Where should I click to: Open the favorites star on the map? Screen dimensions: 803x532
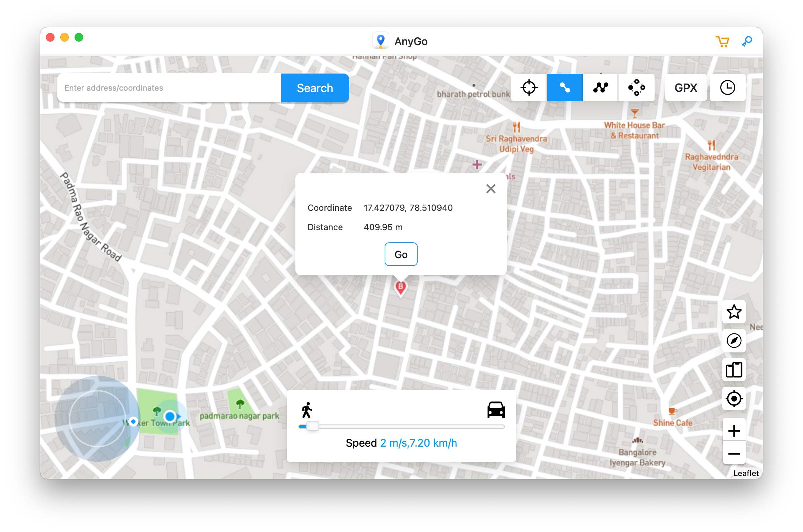point(734,312)
